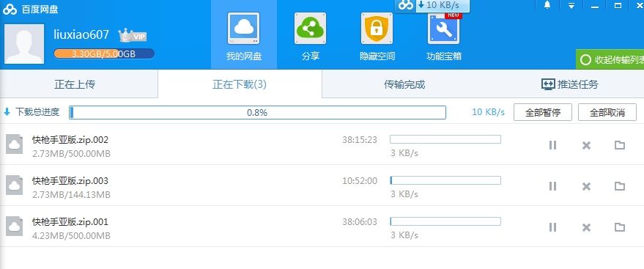The width and height of the screenshot is (644, 269).
Task: Click the VIP crown badge
Action: [133, 35]
